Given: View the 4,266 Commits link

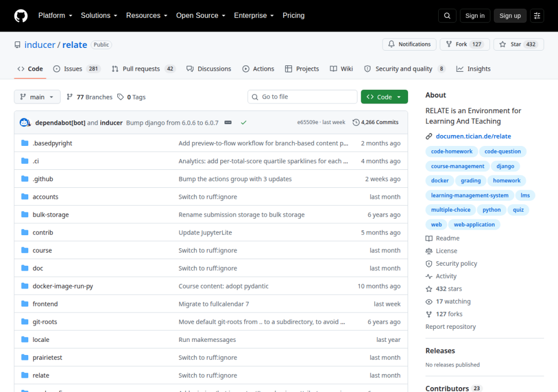Looking at the screenshot, I should tap(375, 122).
